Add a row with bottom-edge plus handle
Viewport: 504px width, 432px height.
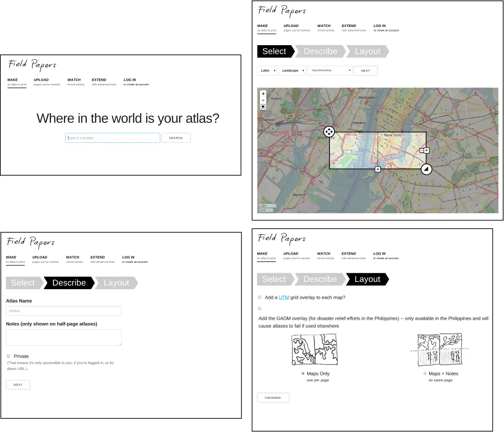tap(378, 169)
